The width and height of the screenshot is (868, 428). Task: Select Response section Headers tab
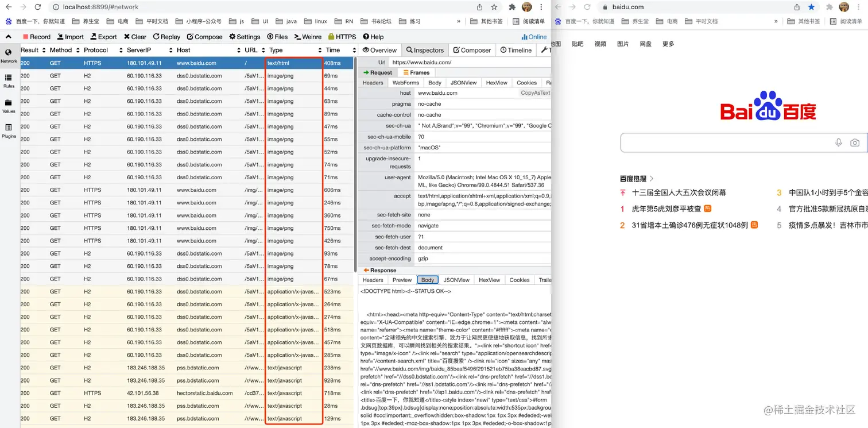click(x=373, y=280)
